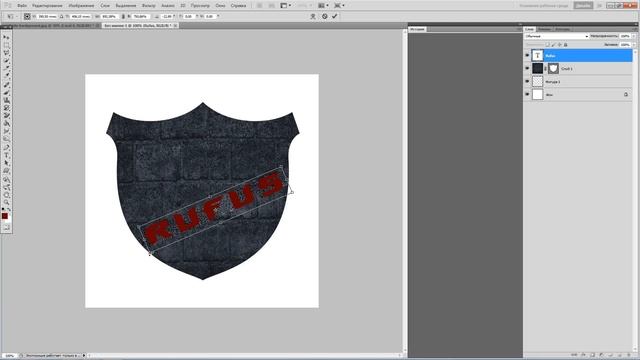The height and width of the screenshot is (360, 640).
Task: Set the transform reference point location
Action: [x=27, y=16]
